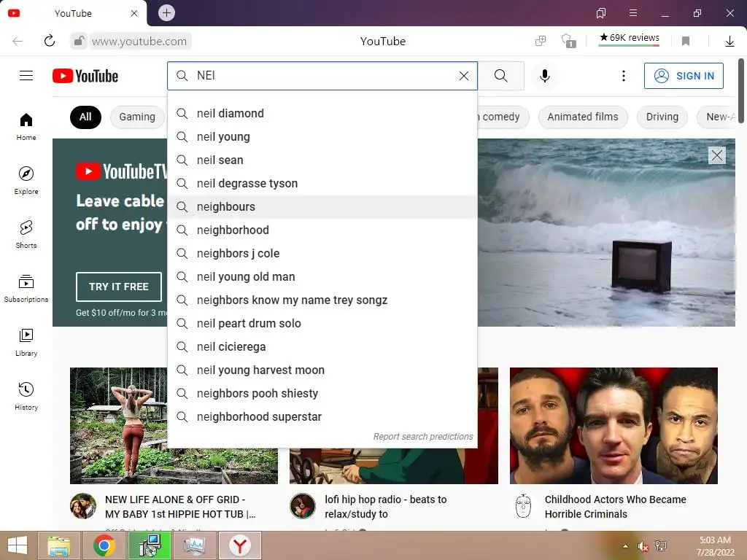Viewport: 747px width, 560px height.
Task: Open a new browser tab
Action: point(167,13)
